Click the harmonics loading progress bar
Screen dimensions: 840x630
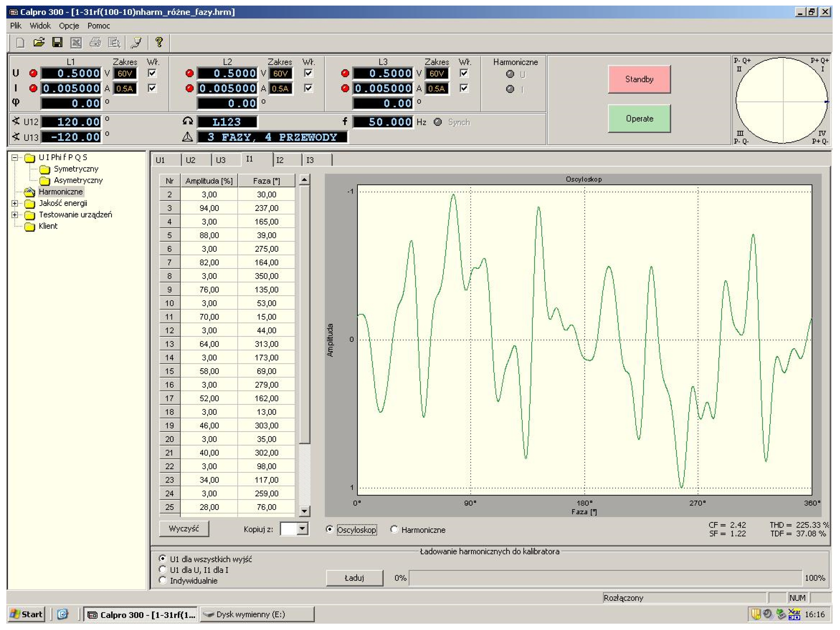click(x=605, y=578)
